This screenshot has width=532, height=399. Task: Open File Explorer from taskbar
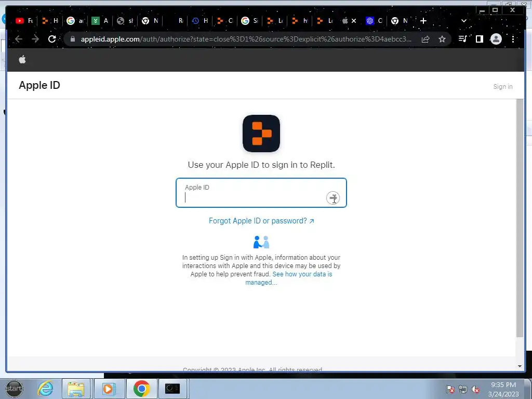coord(76,389)
